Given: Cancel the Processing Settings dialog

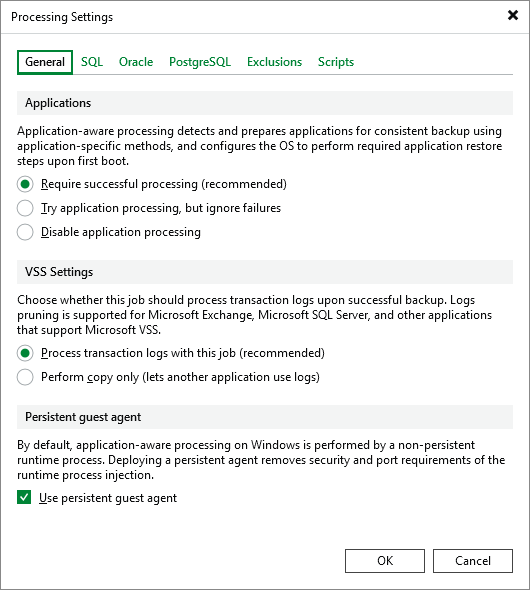Looking at the screenshot, I should 473,561.
